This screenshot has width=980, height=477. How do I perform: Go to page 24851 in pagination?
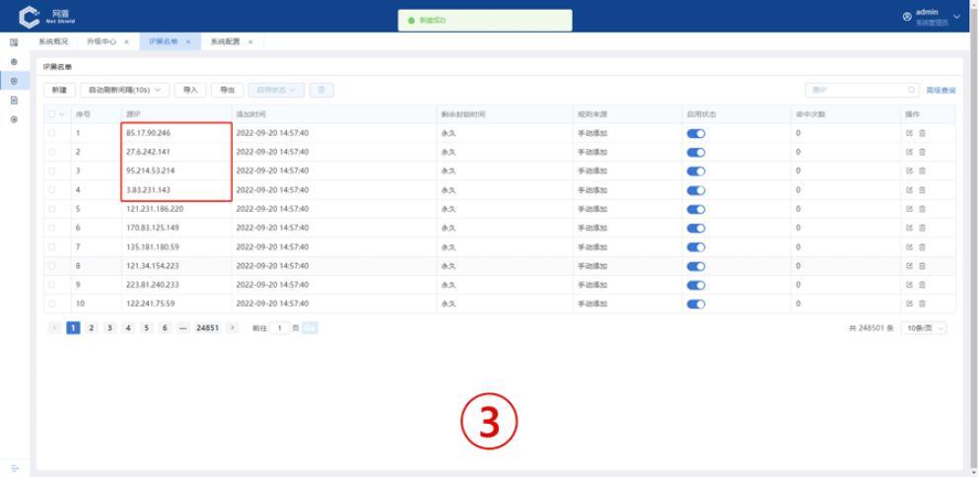click(208, 327)
